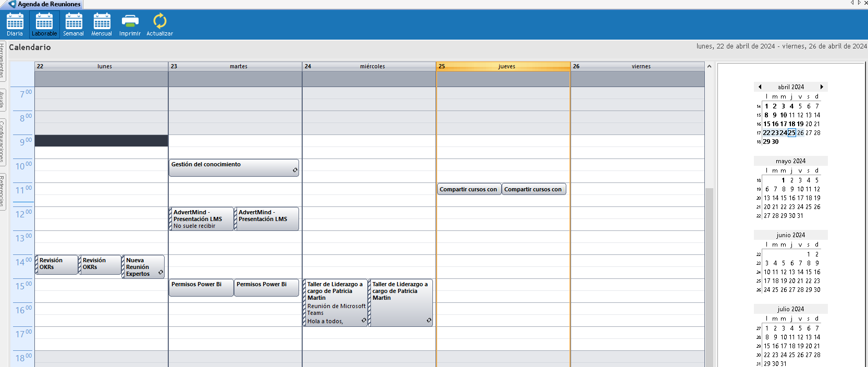
Task: Click recurrence icon on Gestión del conocimiento
Action: click(295, 170)
